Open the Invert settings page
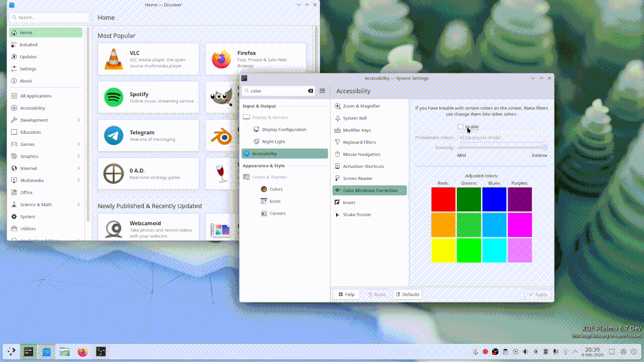This screenshot has width=644, height=362. click(369, 203)
